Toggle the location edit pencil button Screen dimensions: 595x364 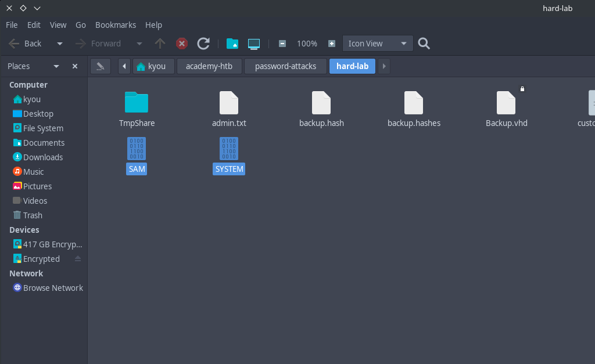100,66
